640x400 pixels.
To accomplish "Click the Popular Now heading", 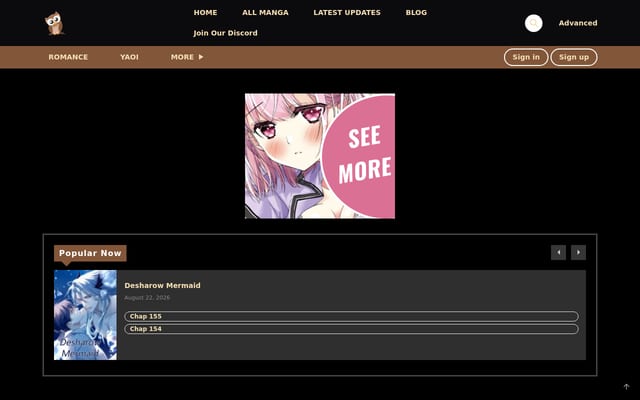I will 90,253.
